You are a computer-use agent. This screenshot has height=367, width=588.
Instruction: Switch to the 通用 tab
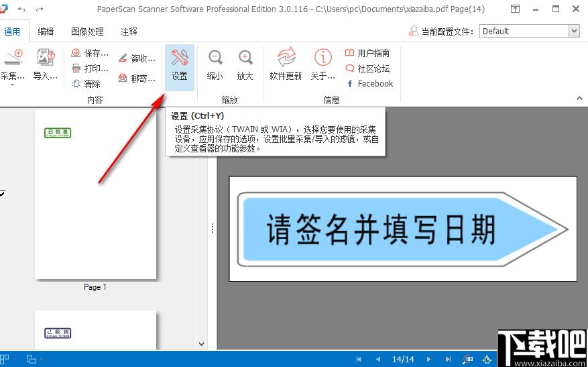pyautogui.click(x=12, y=32)
